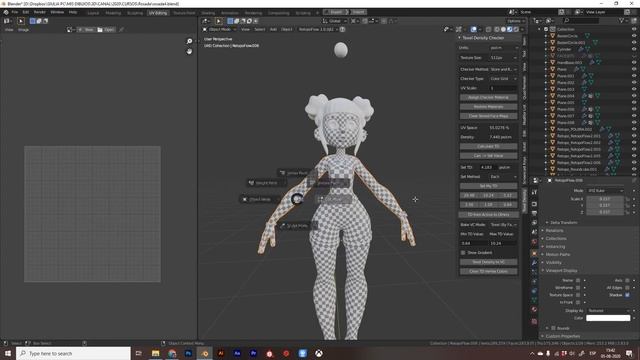Viewport: 640px width, 360px height.
Task: Open Xbox app from the taskbar
Action: [319, 353]
